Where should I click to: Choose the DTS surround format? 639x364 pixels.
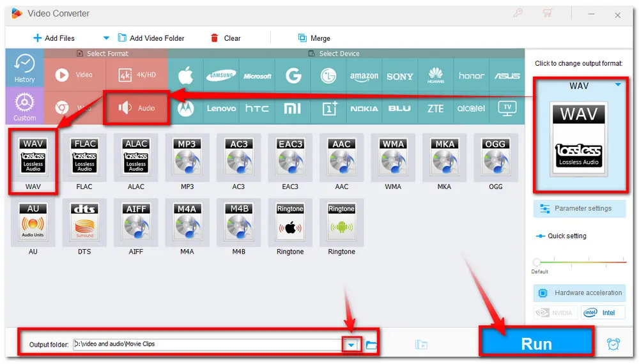pyautogui.click(x=84, y=227)
